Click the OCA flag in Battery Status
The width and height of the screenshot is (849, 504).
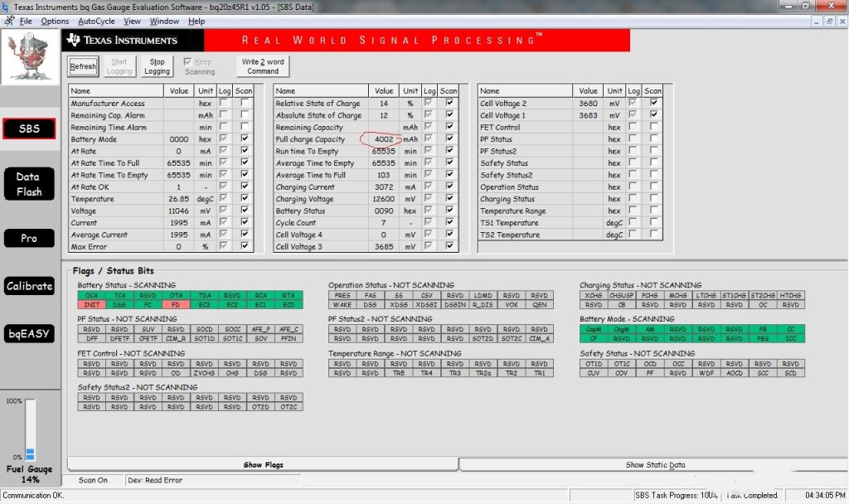(91, 296)
